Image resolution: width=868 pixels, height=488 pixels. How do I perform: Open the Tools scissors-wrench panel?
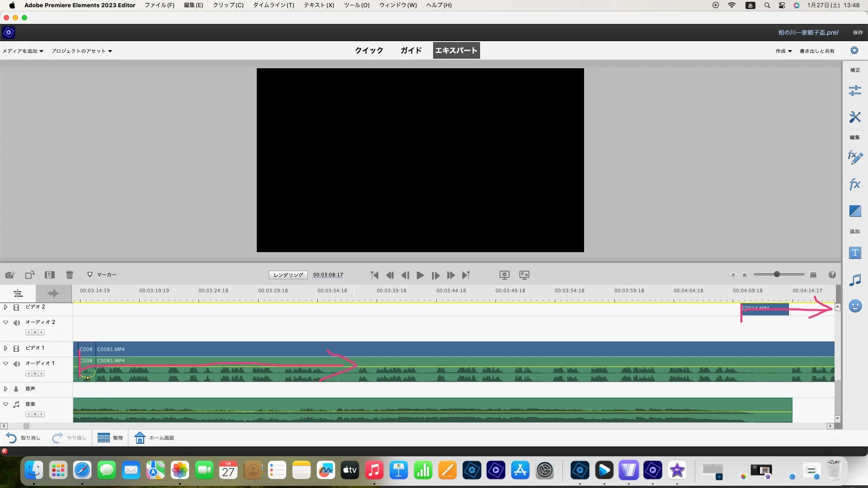pyautogui.click(x=854, y=117)
